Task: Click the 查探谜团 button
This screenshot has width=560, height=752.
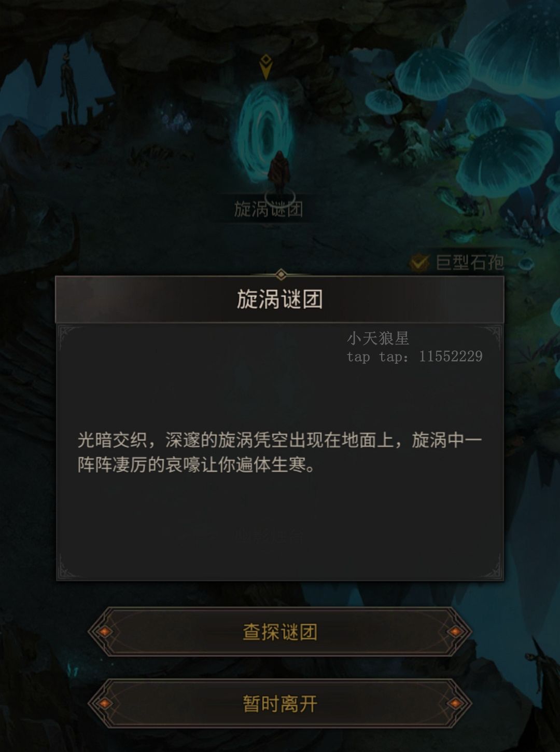Action: (x=280, y=632)
